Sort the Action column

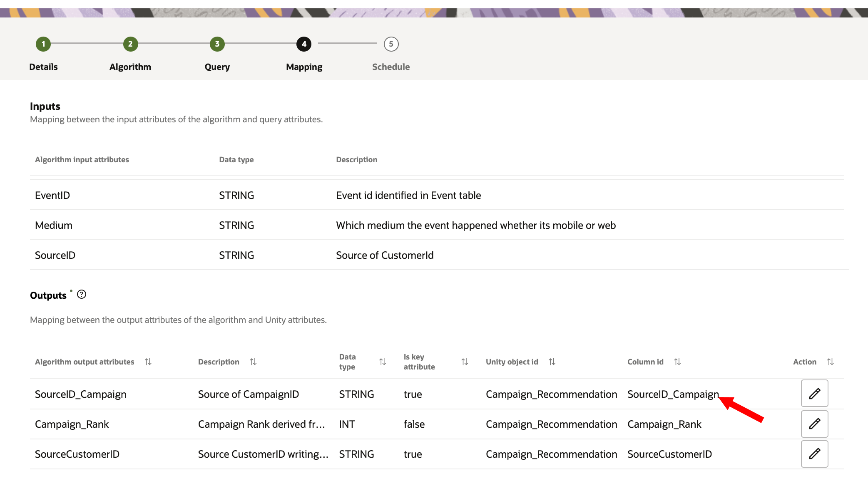830,362
